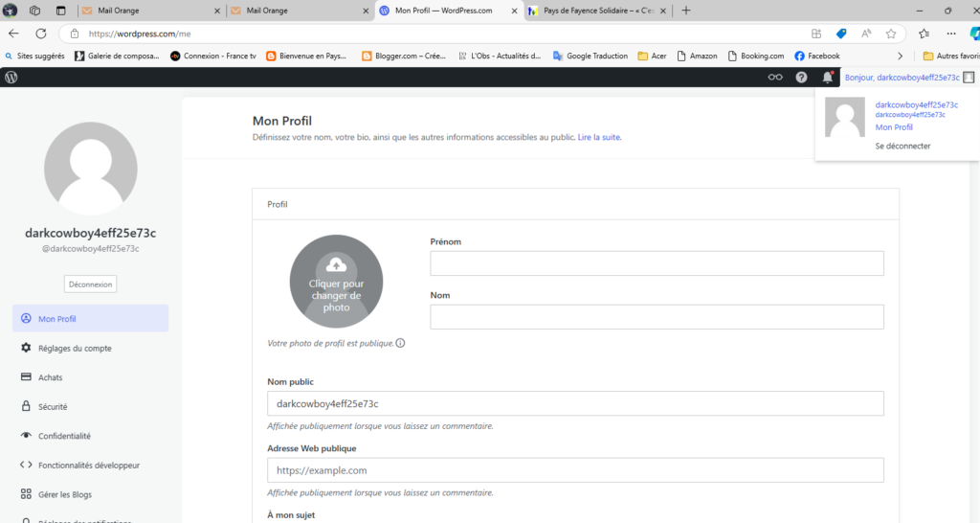Select Réglages du compte in sidebar
This screenshot has width=980, height=523.
[x=75, y=349]
